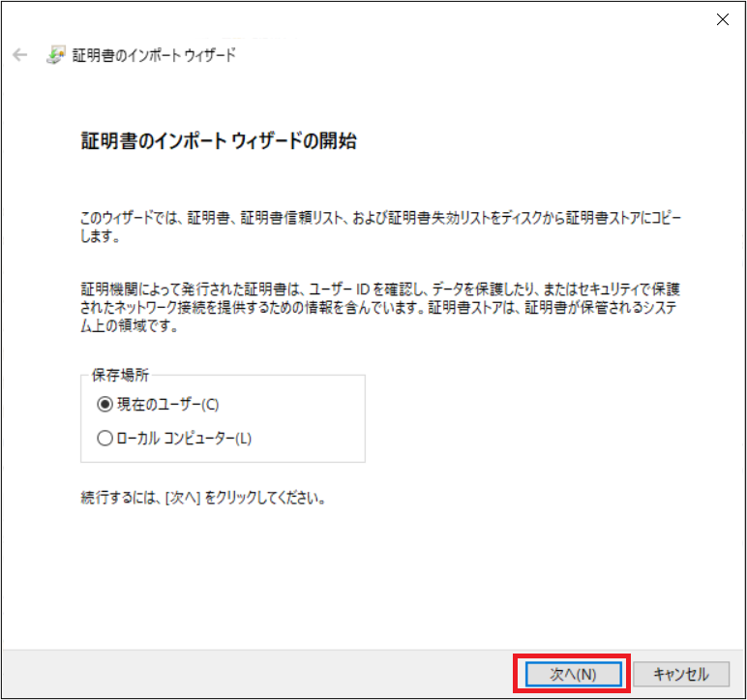This screenshot has height=700, width=747.
Task: Click the back arrow in the wizard header
Action: (20, 55)
